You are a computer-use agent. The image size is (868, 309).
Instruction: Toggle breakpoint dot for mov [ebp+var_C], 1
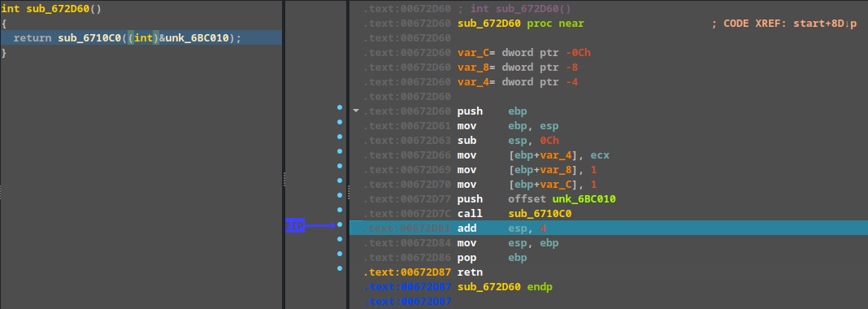coord(340,181)
